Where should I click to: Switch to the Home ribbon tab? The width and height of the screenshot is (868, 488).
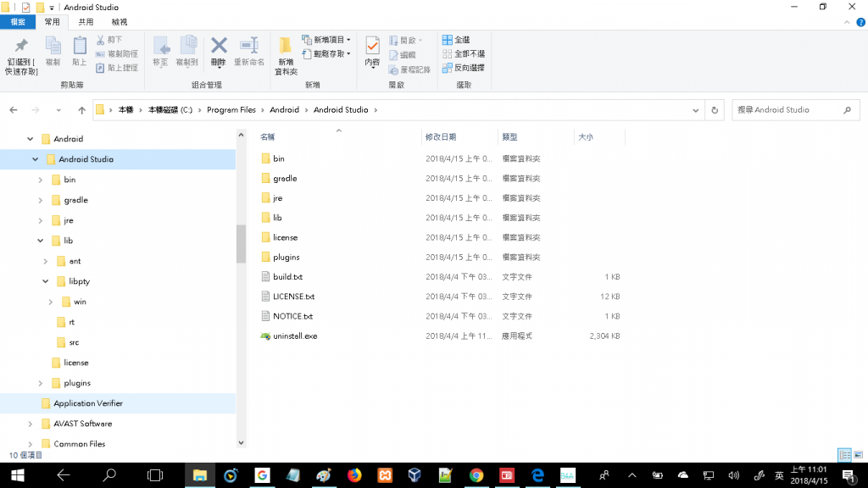52,22
